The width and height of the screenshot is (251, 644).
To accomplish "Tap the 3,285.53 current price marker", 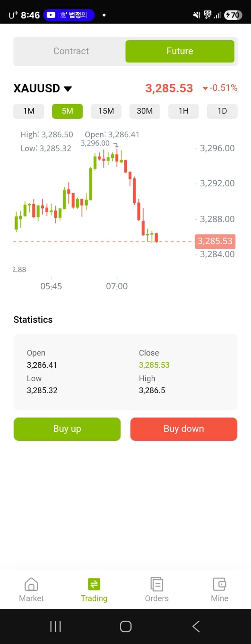I will pyautogui.click(x=215, y=241).
